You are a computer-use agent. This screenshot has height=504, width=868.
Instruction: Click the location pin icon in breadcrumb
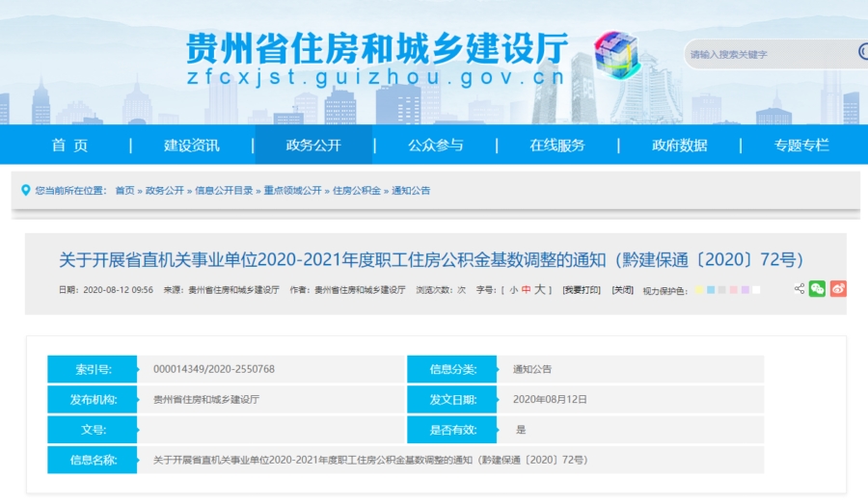25,190
